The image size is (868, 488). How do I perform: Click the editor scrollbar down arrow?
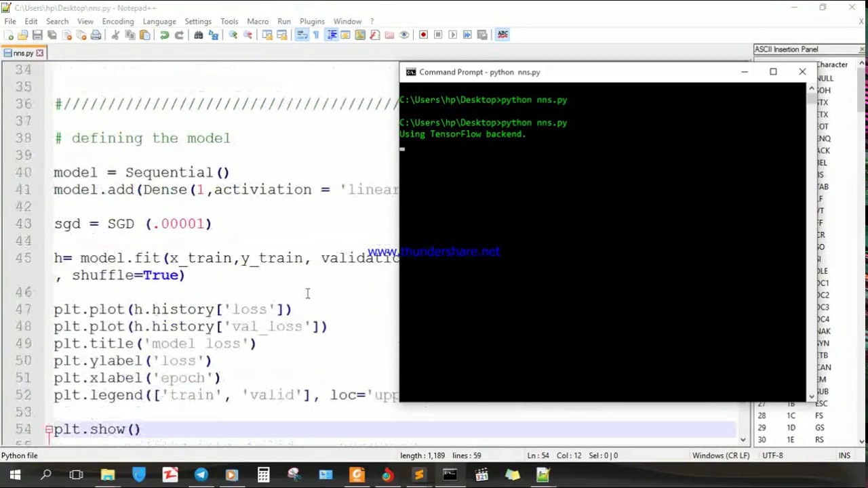click(x=743, y=440)
